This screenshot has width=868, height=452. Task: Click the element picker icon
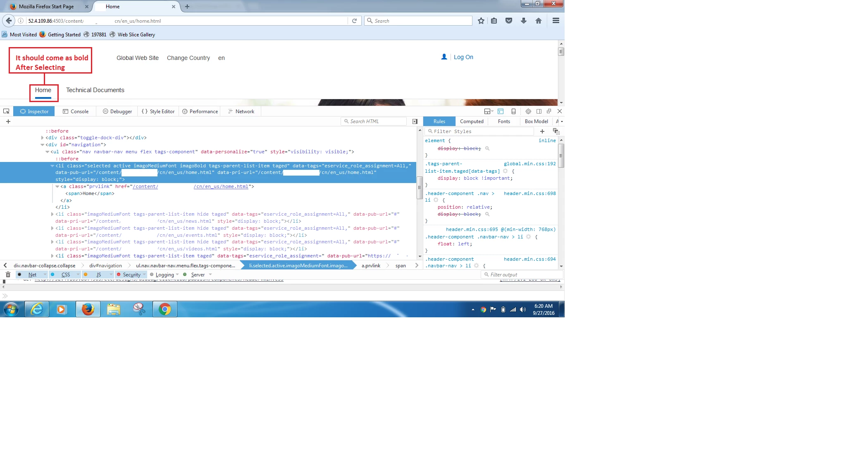(6, 112)
